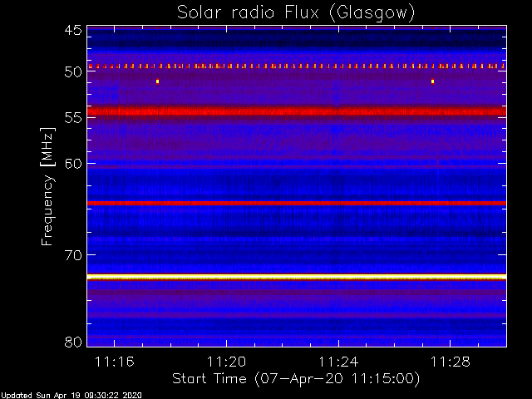Click the '70' frequency tick label
The width and height of the screenshot is (532, 399).
coord(73,255)
